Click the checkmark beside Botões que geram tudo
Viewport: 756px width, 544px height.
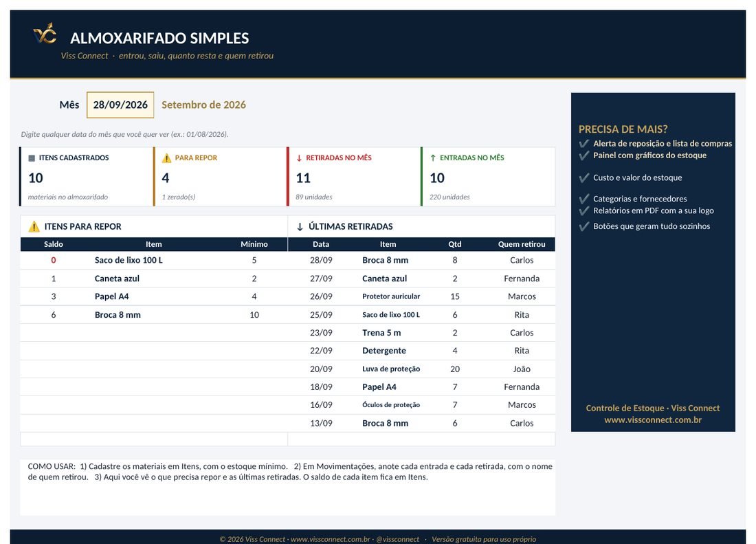pos(584,226)
